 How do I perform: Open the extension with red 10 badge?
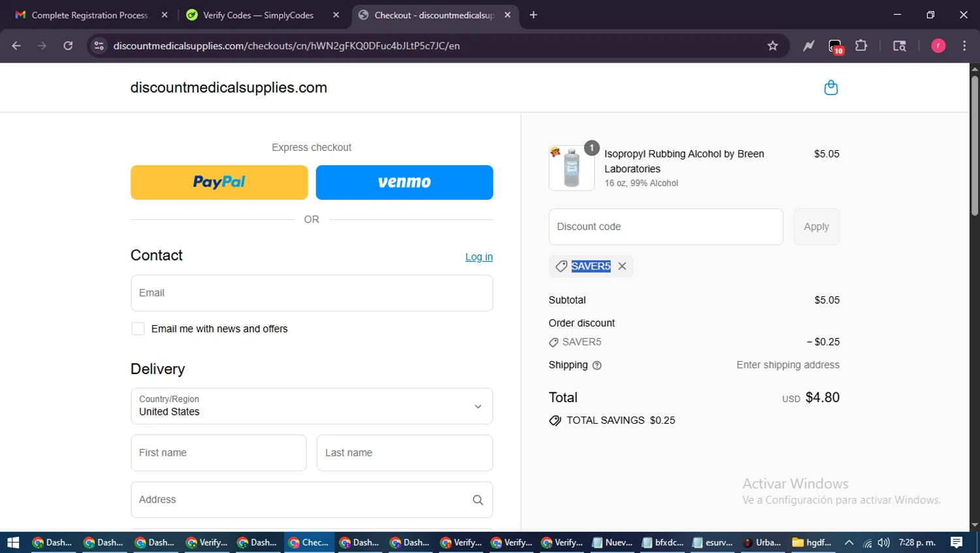[x=836, y=46]
